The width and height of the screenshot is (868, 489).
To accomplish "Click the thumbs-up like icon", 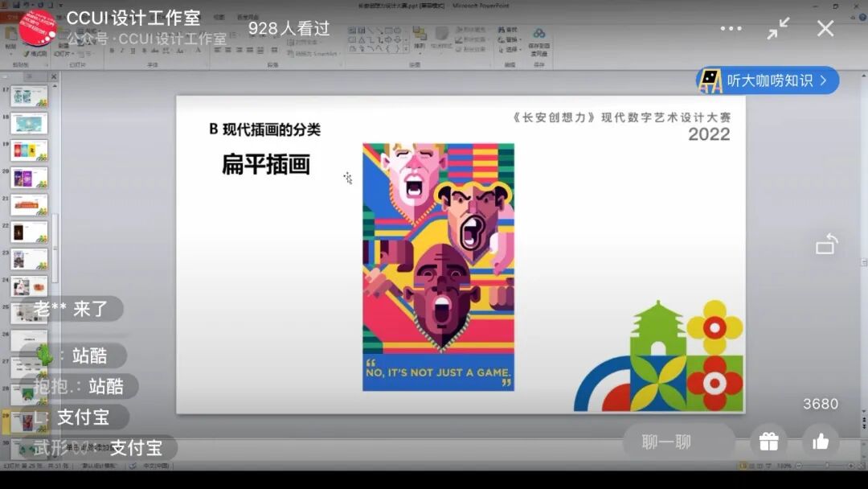I will (x=818, y=442).
